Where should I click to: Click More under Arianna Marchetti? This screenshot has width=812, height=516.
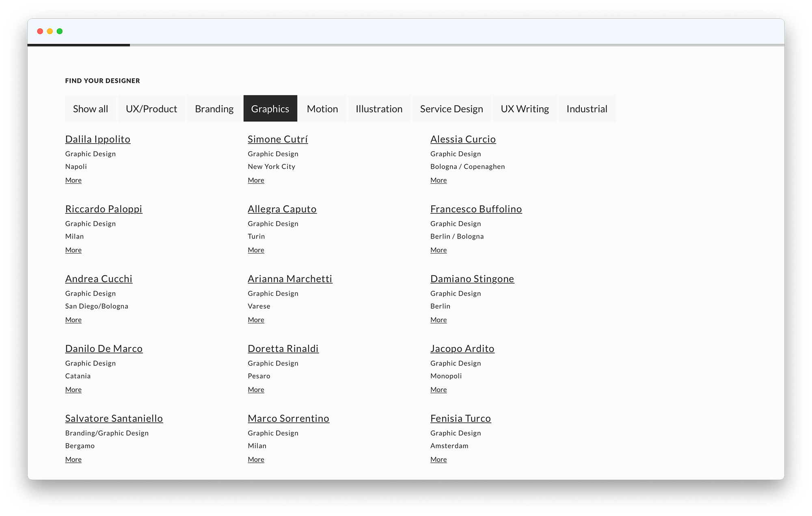point(256,320)
